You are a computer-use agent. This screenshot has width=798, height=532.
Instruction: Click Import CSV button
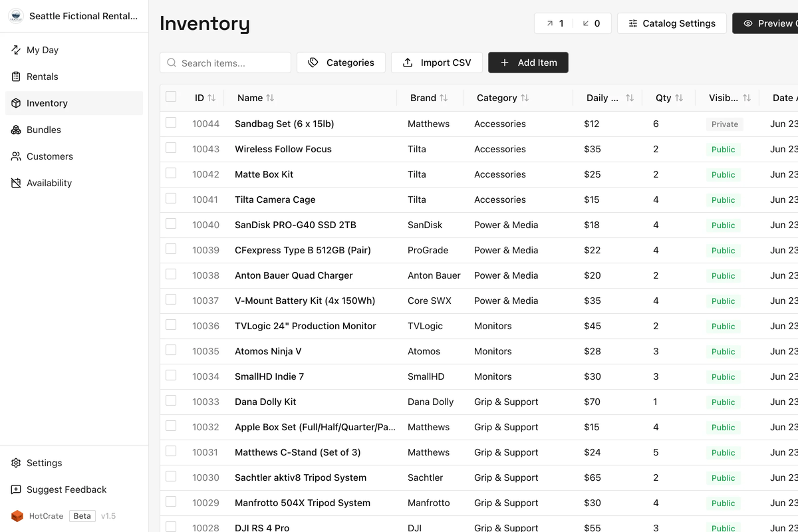coord(437,63)
